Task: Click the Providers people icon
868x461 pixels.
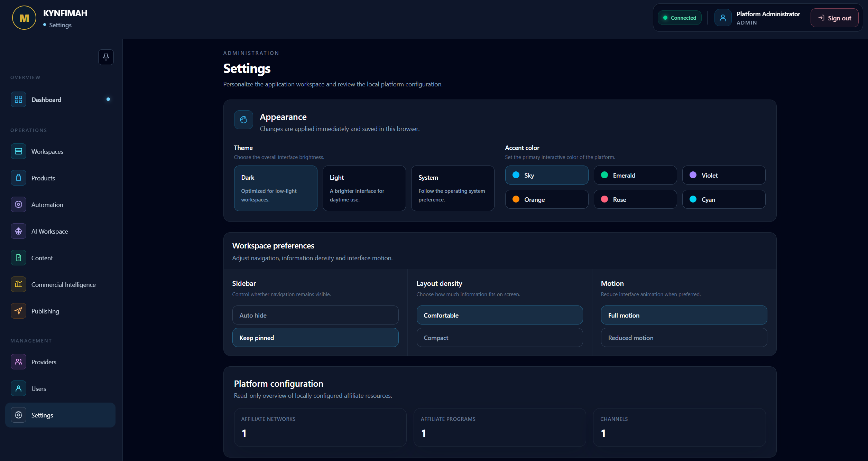Action: 18,362
